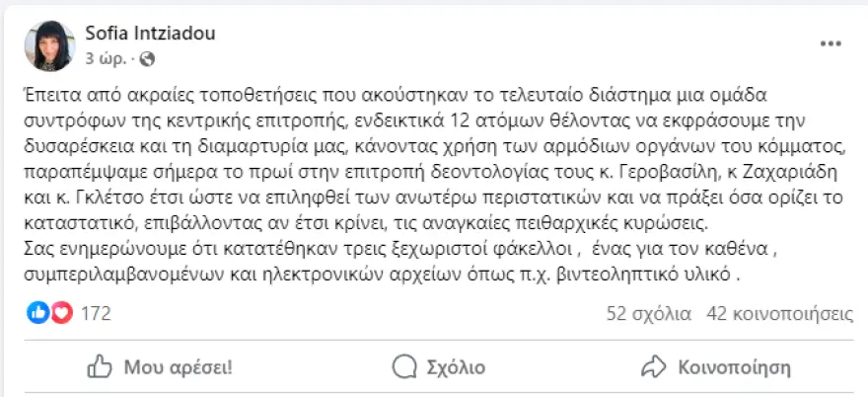Click the public globe privacy icon
Viewport: 868px width, 397px height.
147,59
